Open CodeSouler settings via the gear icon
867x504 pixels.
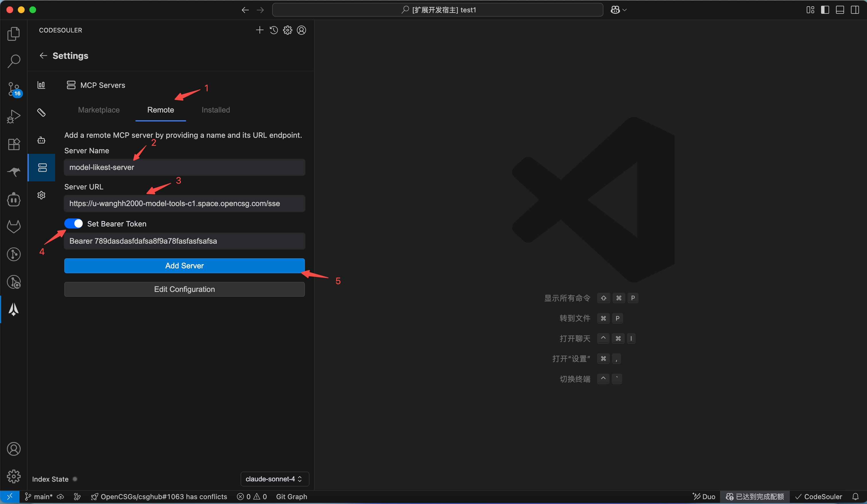coord(287,30)
